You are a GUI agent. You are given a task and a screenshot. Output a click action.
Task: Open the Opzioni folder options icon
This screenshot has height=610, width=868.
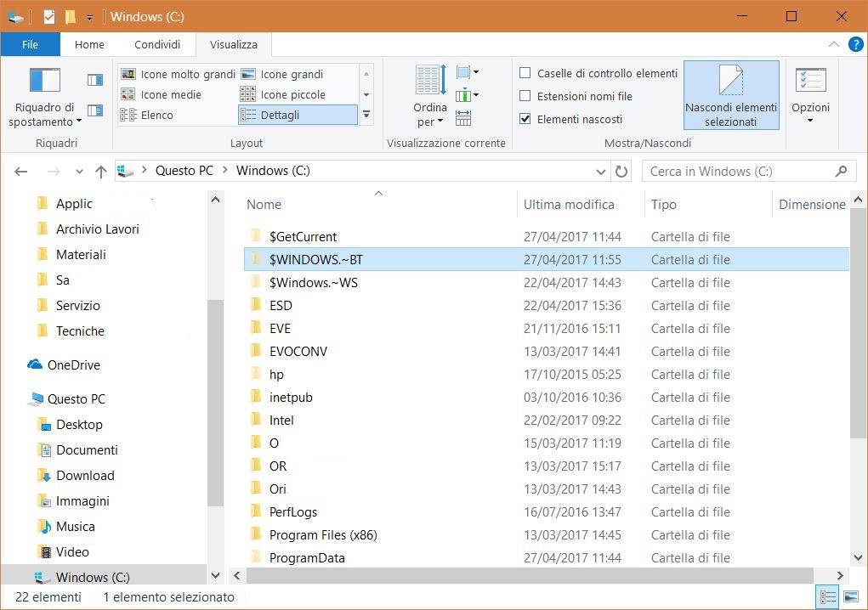(810, 81)
